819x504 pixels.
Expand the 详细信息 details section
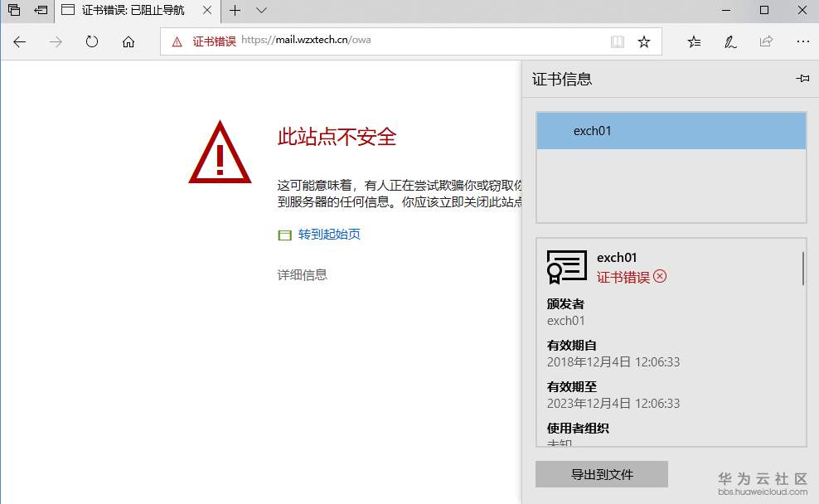tap(305, 274)
